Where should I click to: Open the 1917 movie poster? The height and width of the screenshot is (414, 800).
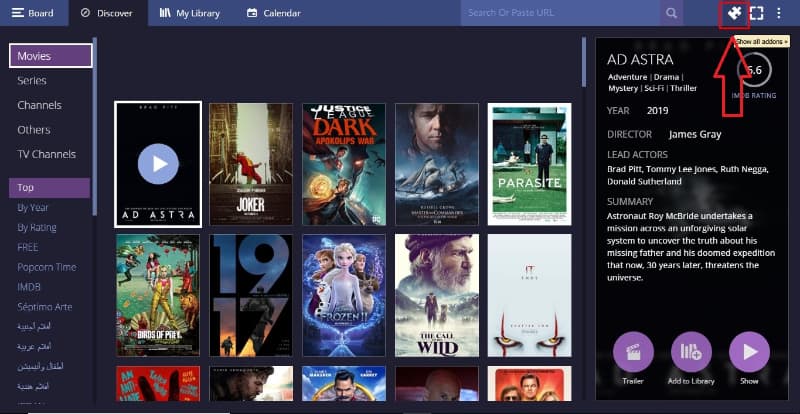coord(251,295)
